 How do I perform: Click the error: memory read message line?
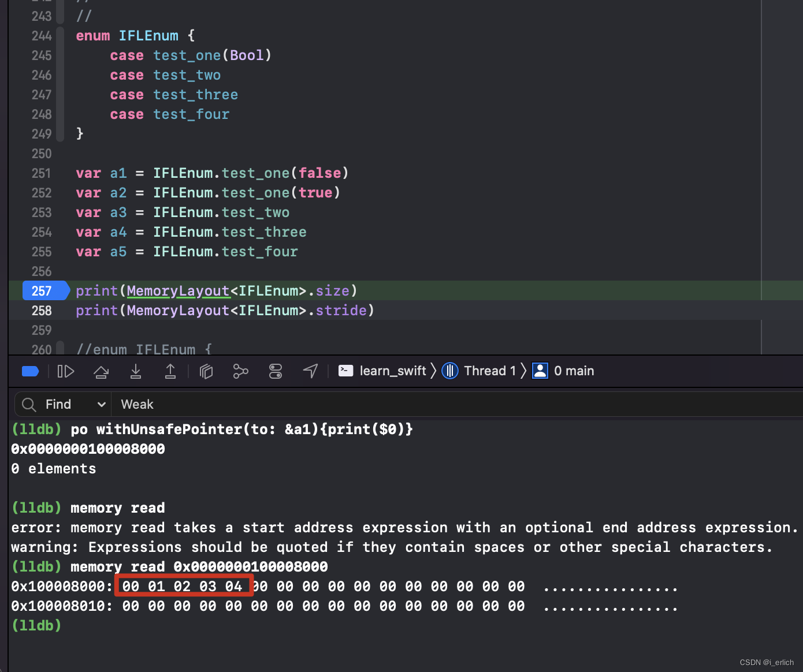coord(404,528)
